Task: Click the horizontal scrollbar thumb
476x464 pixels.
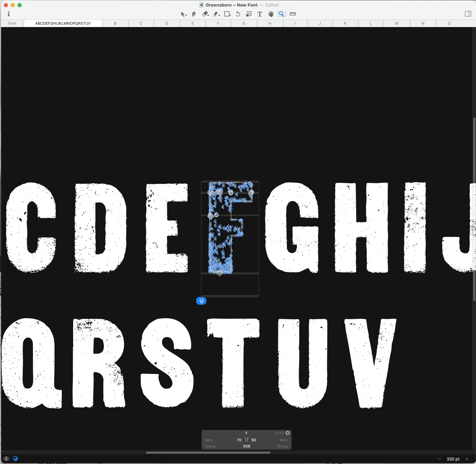Action: pos(208,453)
